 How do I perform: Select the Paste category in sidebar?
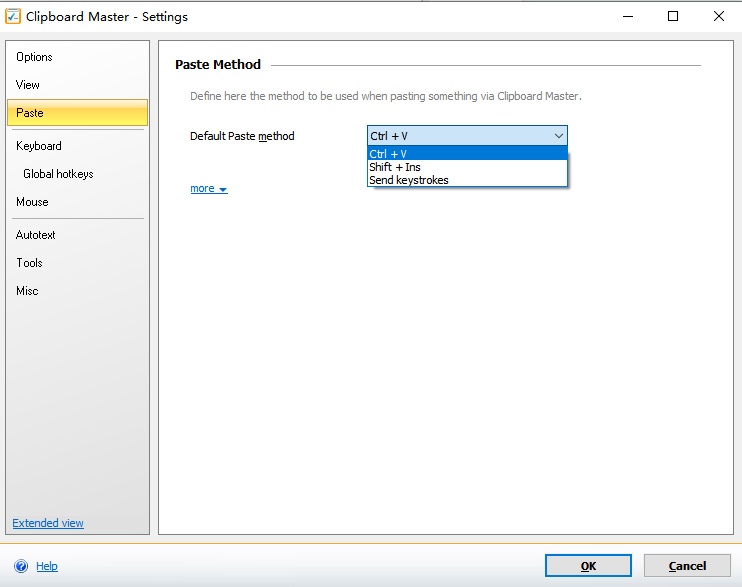[x=30, y=113]
